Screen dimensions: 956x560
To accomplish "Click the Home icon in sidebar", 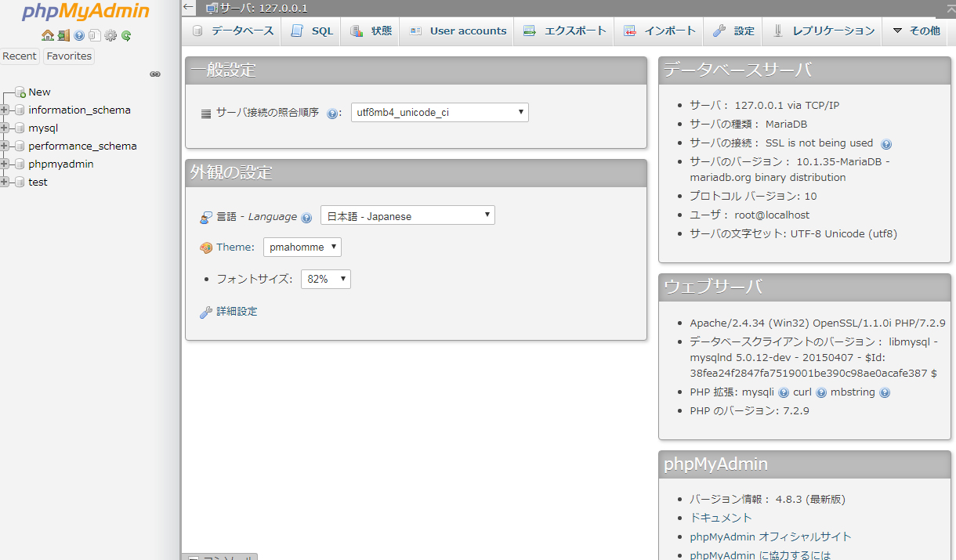I will tap(47, 35).
